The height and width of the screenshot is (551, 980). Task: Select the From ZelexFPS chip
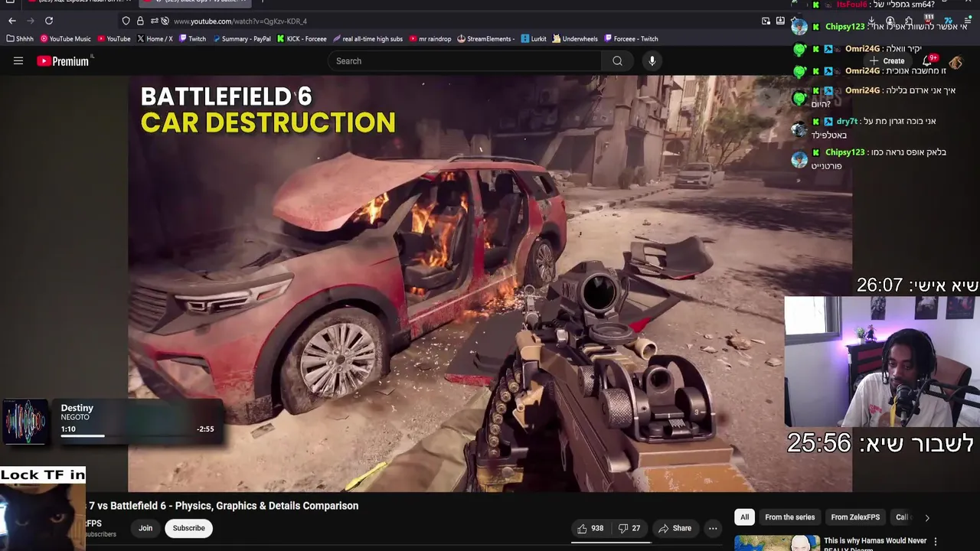click(855, 517)
